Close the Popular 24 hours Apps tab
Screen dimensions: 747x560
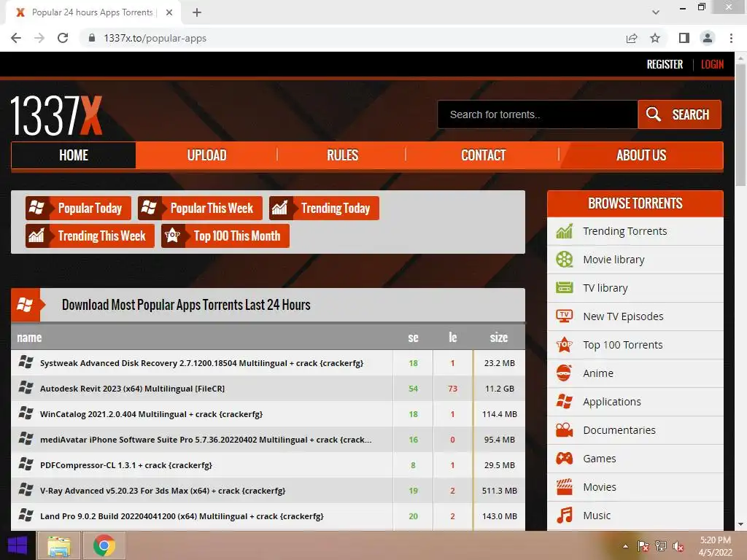coord(169,12)
